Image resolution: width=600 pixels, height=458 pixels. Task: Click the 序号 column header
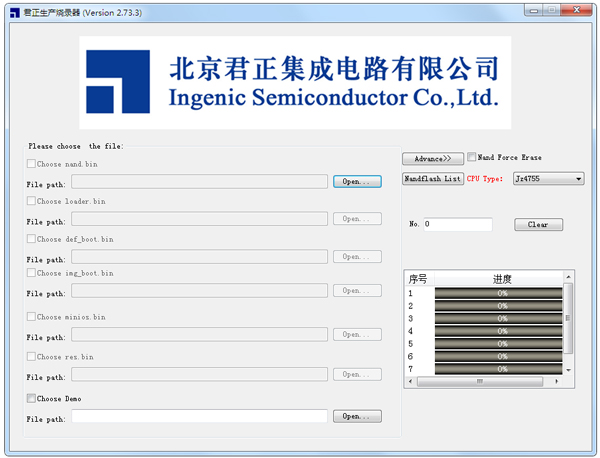point(419,279)
